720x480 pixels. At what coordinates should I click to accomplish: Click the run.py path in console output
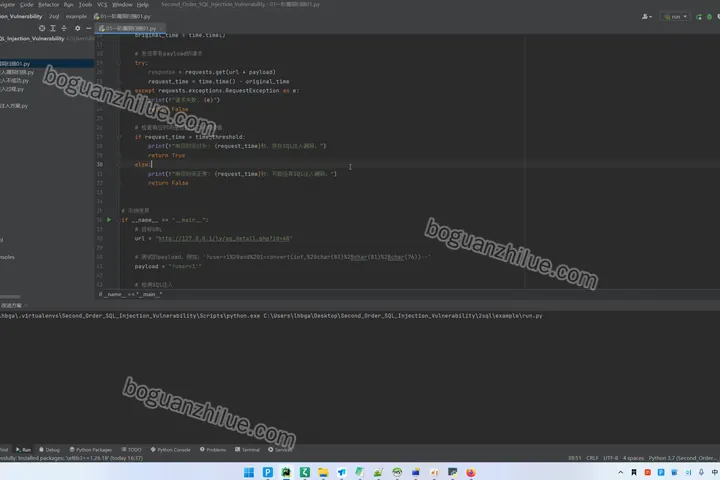[403, 316]
